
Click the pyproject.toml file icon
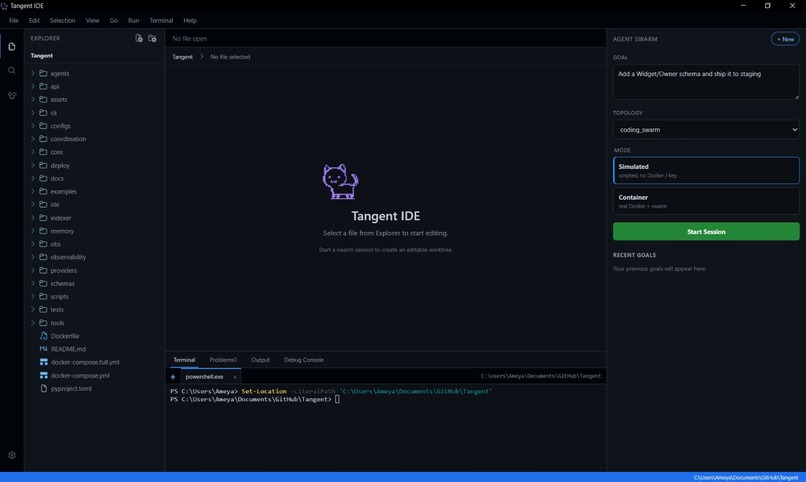coord(44,388)
